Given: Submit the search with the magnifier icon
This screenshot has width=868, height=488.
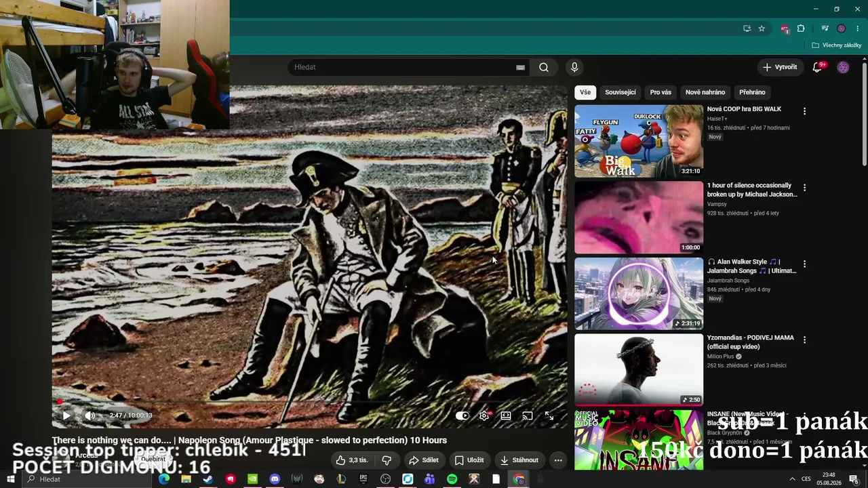Looking at the screenshot, I should (544, 67).
